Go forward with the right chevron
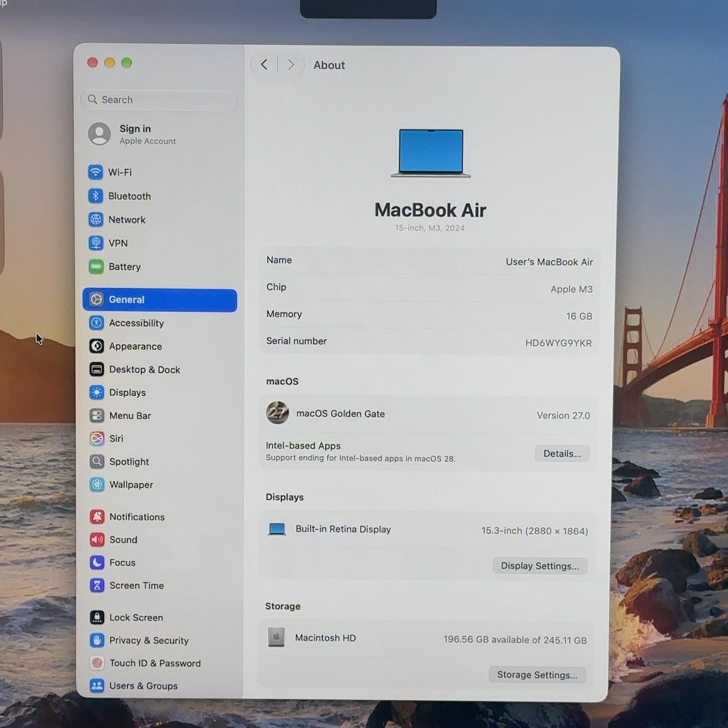728x728 pixels. [291, 65]
